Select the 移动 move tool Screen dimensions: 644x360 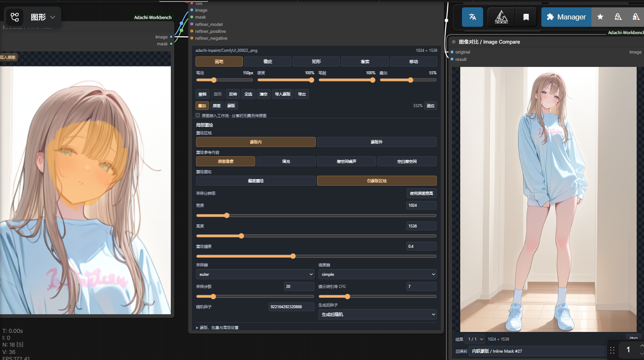414,61
